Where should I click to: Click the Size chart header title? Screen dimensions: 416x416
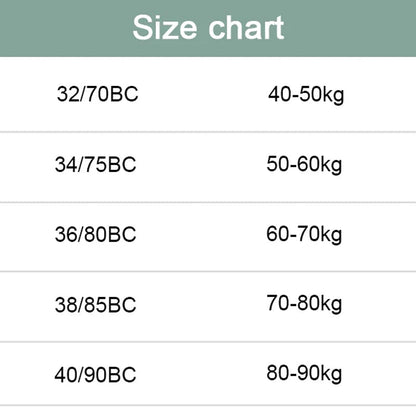(208, 28)
